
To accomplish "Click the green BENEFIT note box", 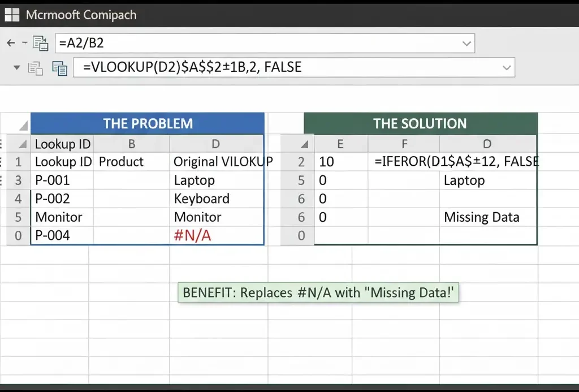I will click(x=318, y=292).
